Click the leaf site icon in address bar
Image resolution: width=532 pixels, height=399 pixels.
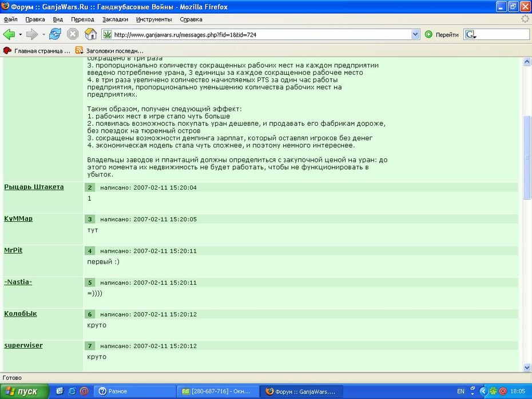pos(108,34)
